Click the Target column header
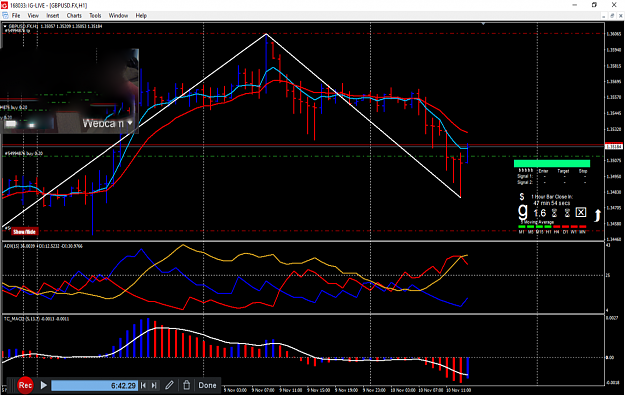Screen dimensions: 625x395 (563, 171)
